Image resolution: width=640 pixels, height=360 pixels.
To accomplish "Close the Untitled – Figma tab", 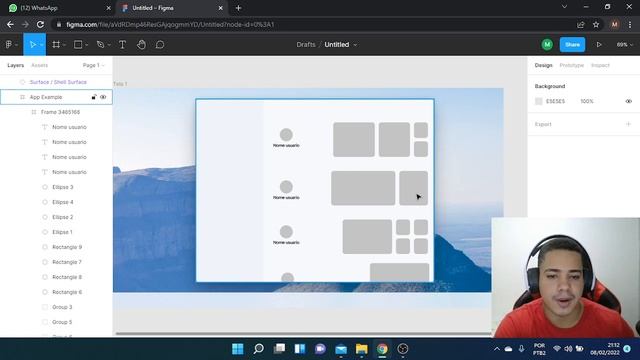I will (220, 8).
